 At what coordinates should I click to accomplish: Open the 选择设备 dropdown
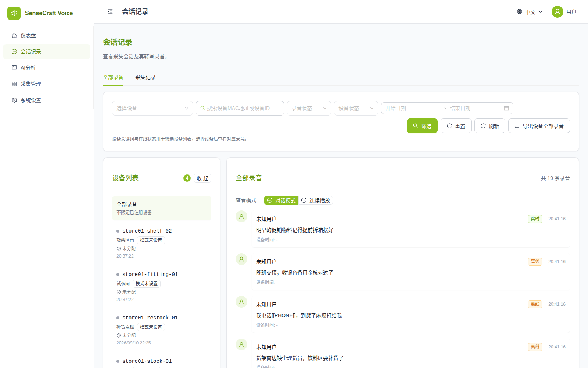click(x=153, y=108)
